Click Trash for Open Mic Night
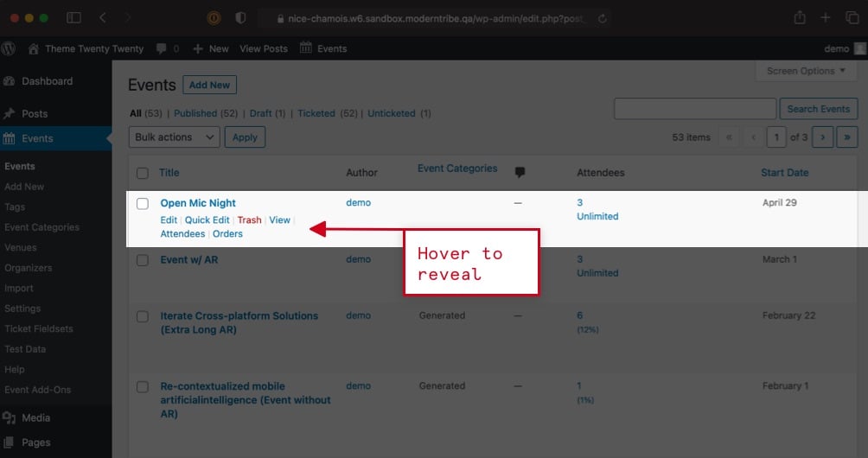Screen dimensions: 868x458 pos(249,220)
